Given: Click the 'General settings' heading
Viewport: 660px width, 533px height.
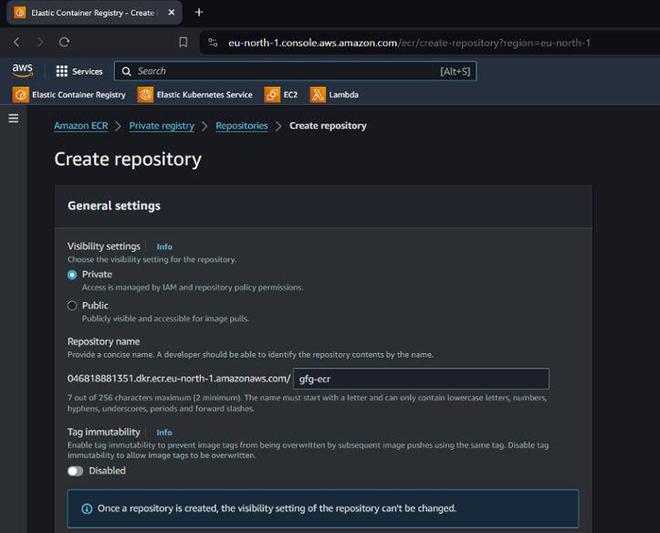Looking at the screenshot, I should (x=114, y=206).
